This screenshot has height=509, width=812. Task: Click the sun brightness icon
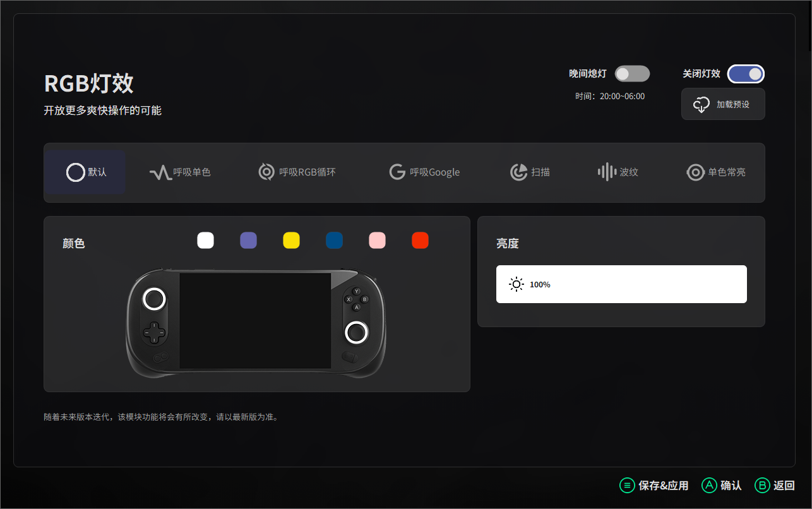point(516,284)
